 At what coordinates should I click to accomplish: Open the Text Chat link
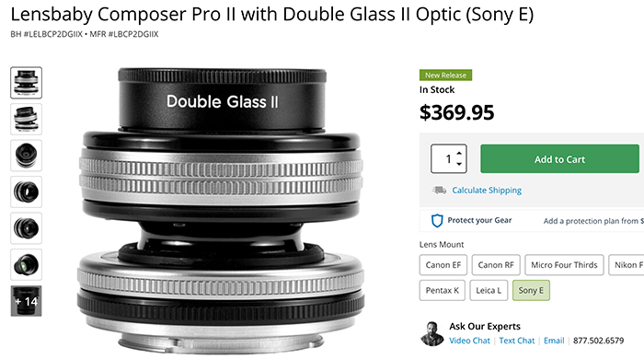tap(517, 341)
